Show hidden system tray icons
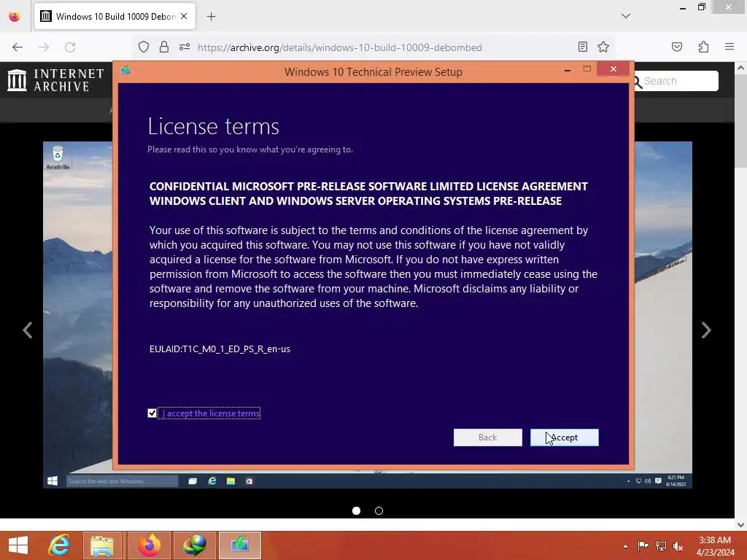This screenshot has width=747, height=560. click(625, 546)
